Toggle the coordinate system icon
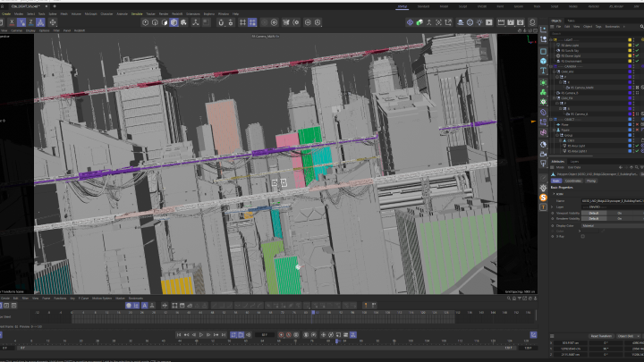The height and width of the screenshot is (362, 644). pos(40,22)
